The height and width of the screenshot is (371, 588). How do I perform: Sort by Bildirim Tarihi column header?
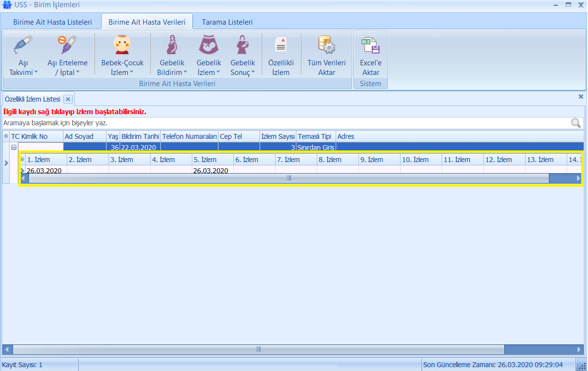coord(140,136)
